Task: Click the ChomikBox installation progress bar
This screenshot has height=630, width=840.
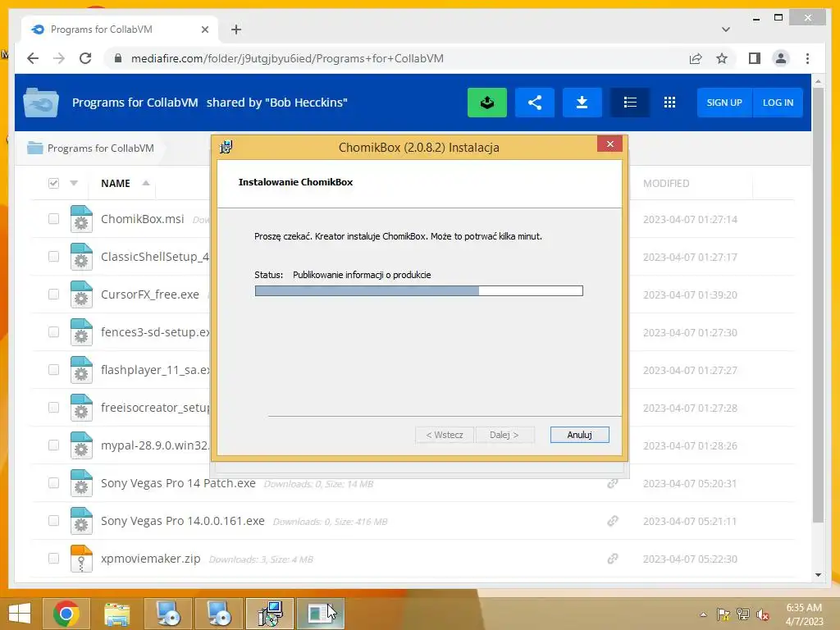Action: 419,291
